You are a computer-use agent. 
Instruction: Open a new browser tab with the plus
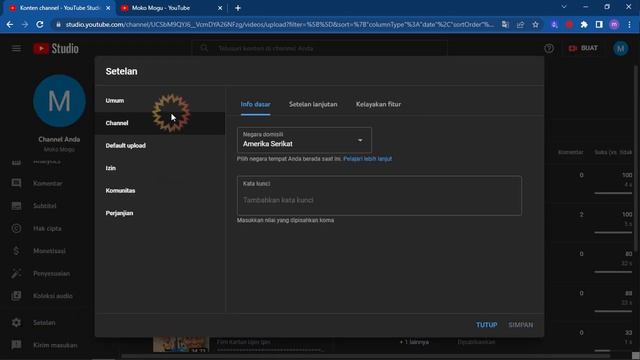238,8
